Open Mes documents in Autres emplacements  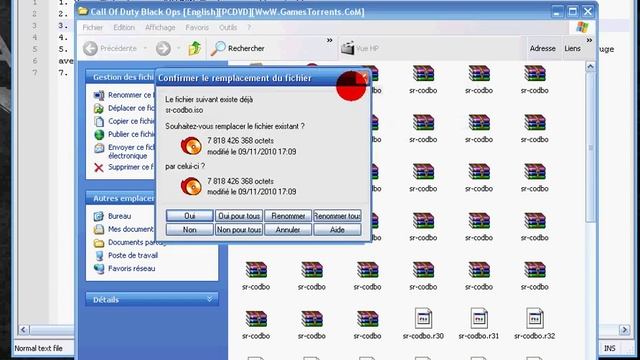click(x=131, y=229)
